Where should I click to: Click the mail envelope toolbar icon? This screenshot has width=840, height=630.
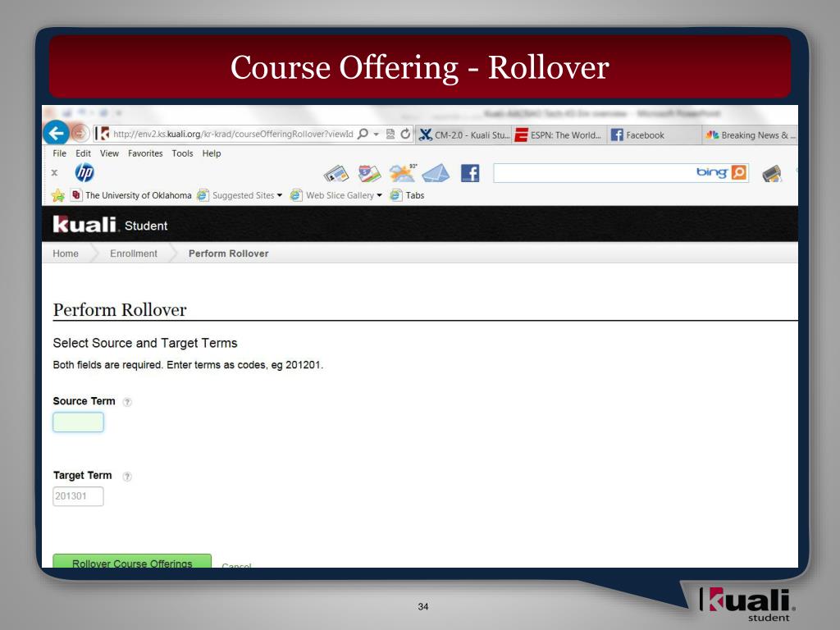[x=436, y=173]
